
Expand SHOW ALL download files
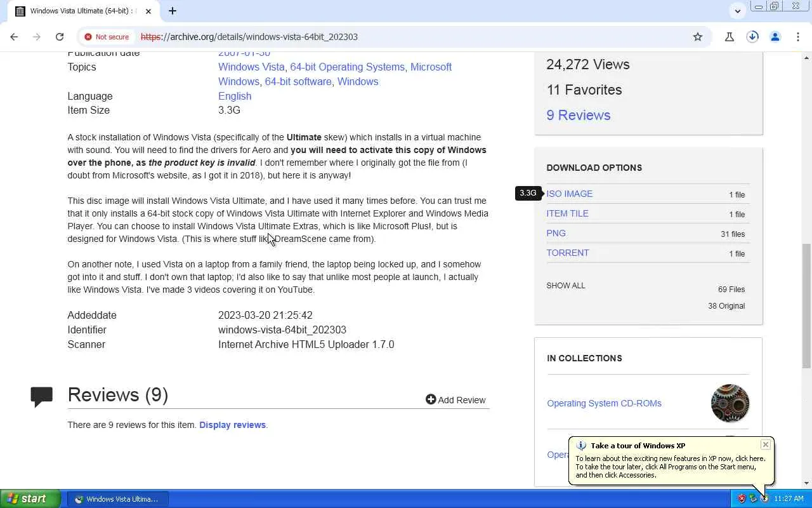click(x=566, y=286)
